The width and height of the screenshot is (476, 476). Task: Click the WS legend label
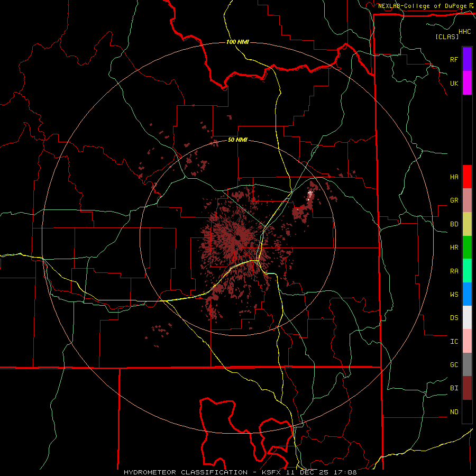point(454,294)
